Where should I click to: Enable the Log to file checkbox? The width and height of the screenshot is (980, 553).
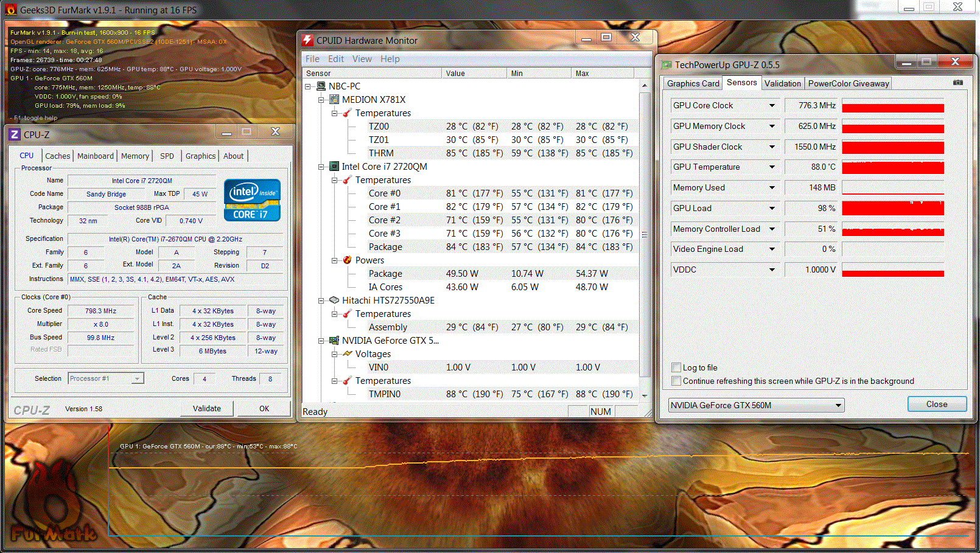(x=676, y=367)
